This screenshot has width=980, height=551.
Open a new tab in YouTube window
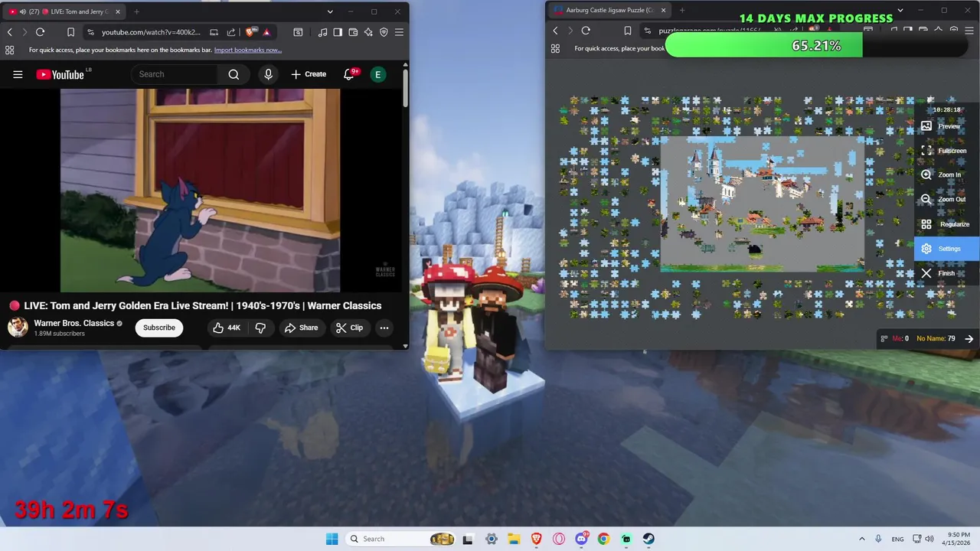point(136,11)
